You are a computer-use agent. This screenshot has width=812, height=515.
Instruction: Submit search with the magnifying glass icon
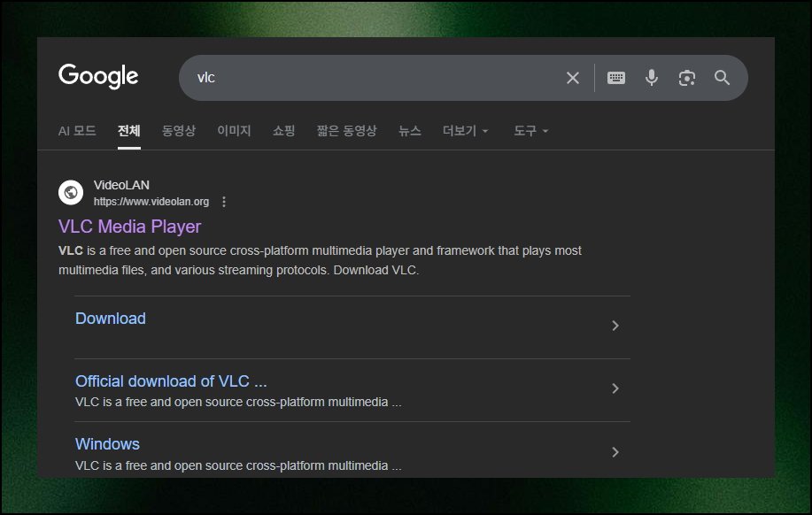pos(722,78)
